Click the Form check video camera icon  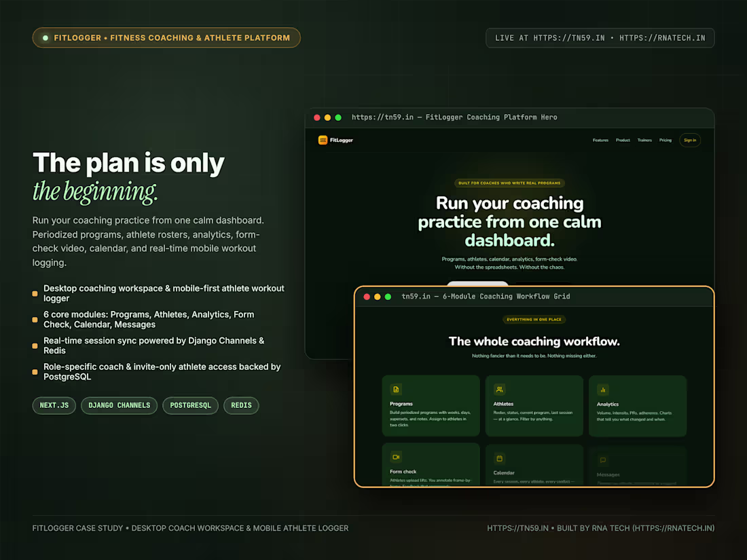point(396,457)
